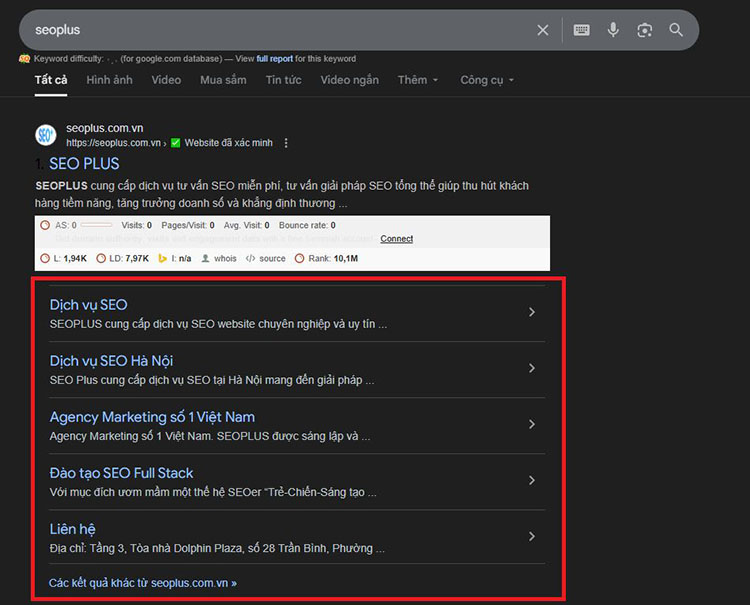
Task: Click the SEOquake logo icon near Keyword difficulty
Action: coord(24,59)
